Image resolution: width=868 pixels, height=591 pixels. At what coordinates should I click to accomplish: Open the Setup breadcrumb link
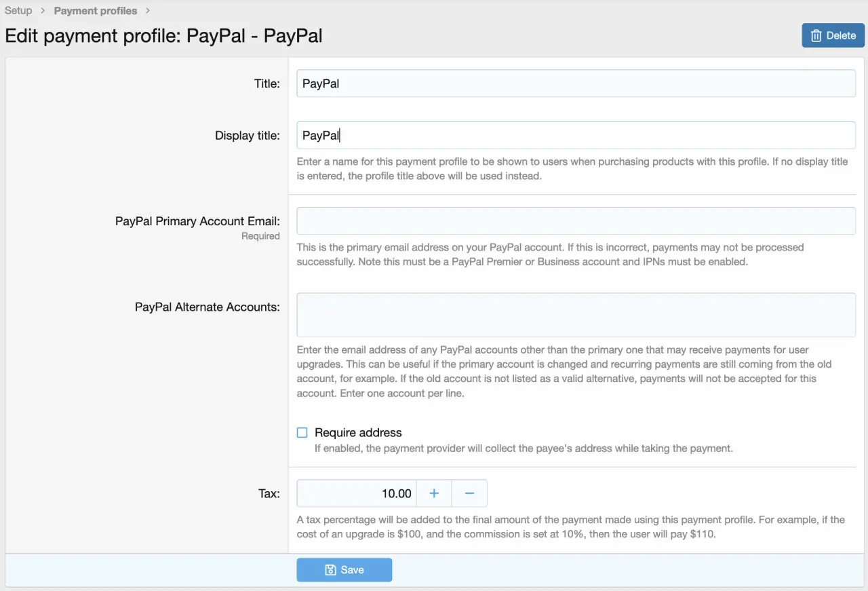click(18, 11)
